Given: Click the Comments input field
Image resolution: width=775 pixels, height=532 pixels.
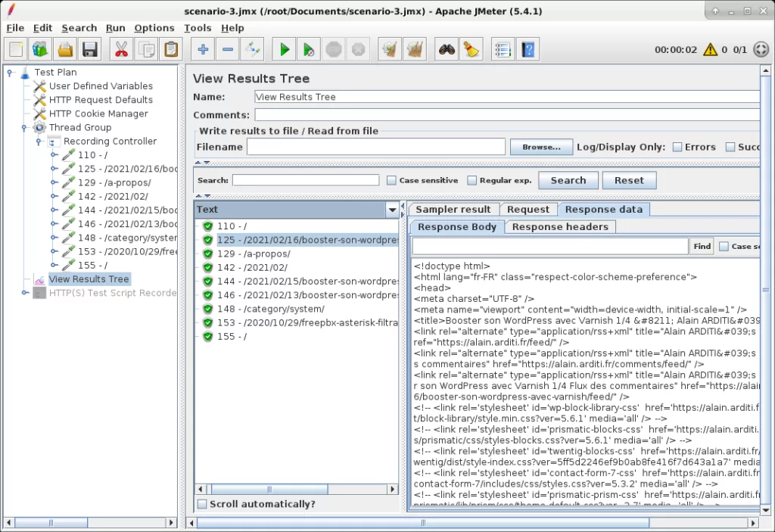Looking at the screenshot, I should 507,115.
